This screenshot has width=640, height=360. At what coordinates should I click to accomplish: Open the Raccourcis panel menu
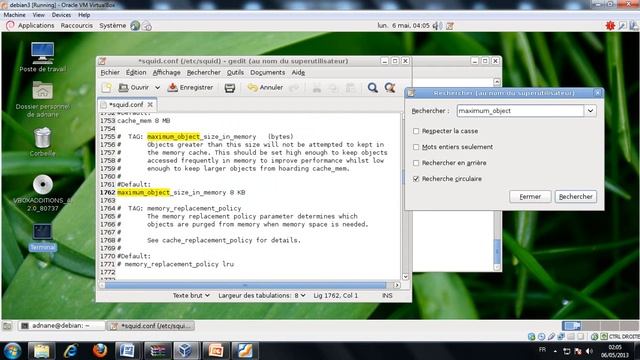coord(77,25)
